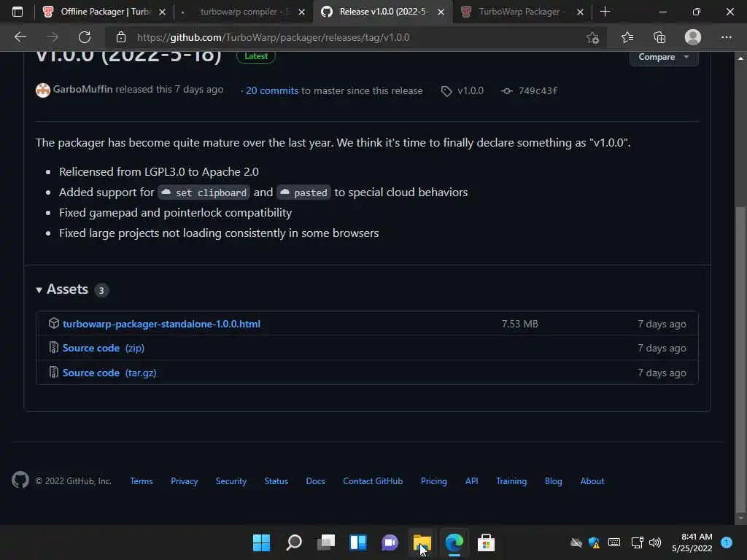The image size is (747, 560).
Task: Open volume control in system tray
Action: pos(655,542)
